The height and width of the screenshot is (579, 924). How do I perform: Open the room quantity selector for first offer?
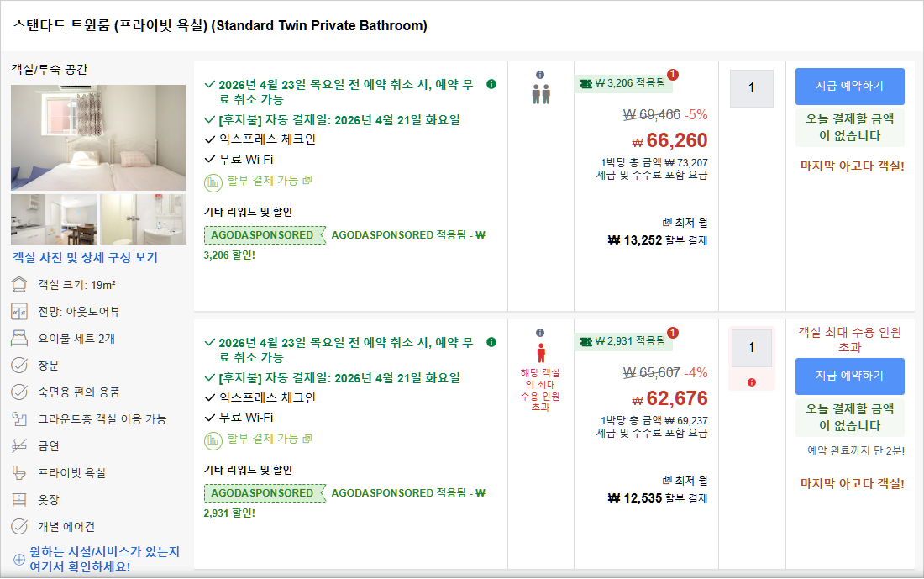pos(751,88)
